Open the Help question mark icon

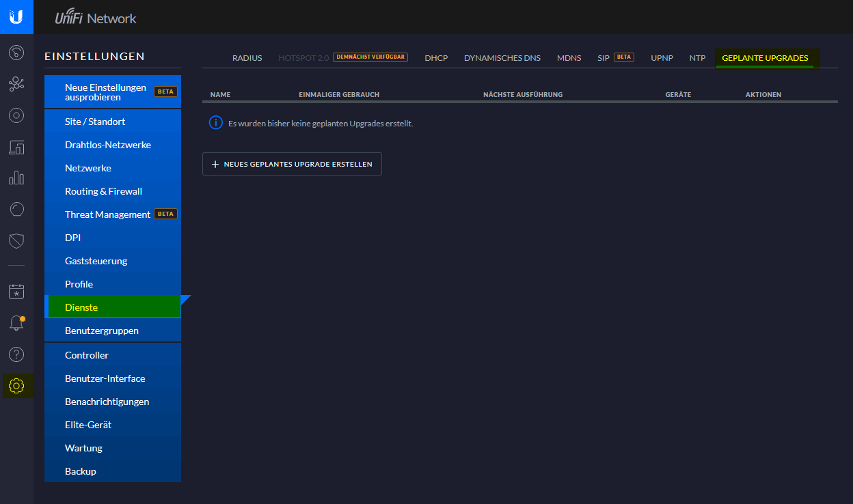16,354
